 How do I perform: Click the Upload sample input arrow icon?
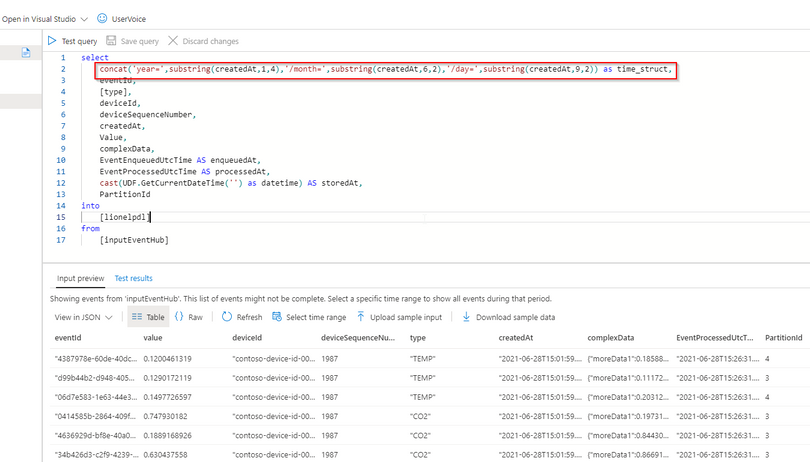coord(361,317)
